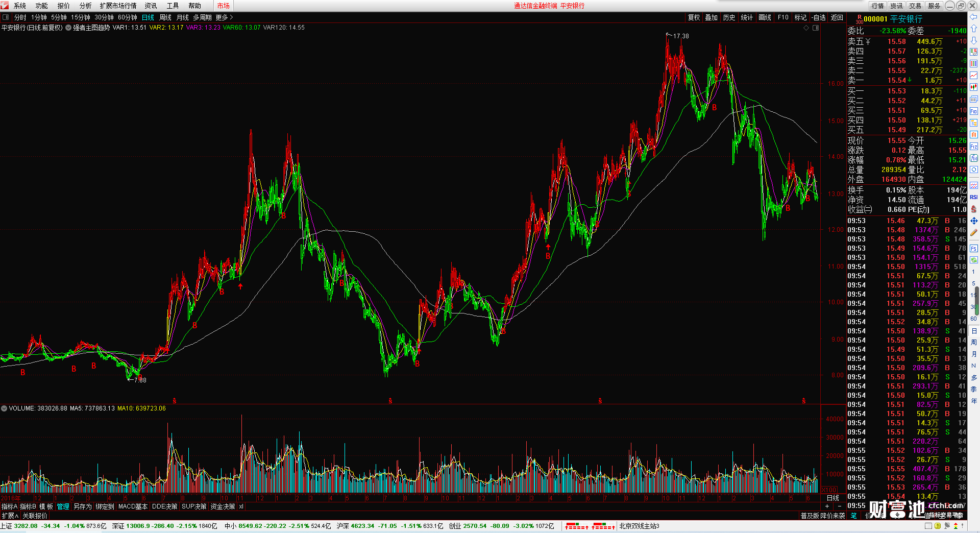The width and height of the screenshot is (980, 533).
Task: Click the down arrow icon in right sidebar
Action: click(974, 40)
